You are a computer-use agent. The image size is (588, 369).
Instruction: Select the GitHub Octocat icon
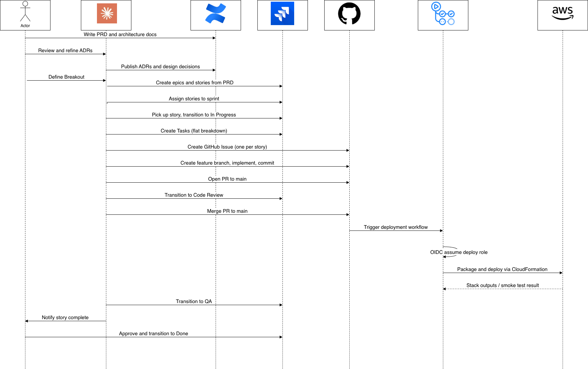(x=349, y=13)
